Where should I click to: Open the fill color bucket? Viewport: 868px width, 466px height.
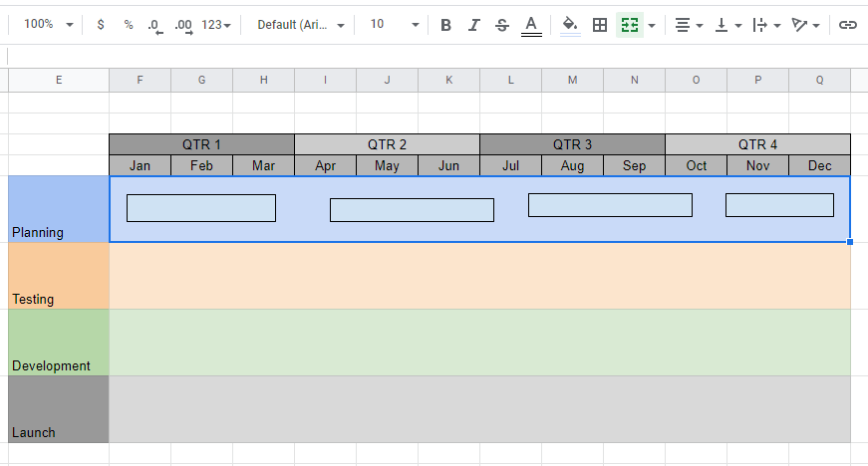(569, 25)
